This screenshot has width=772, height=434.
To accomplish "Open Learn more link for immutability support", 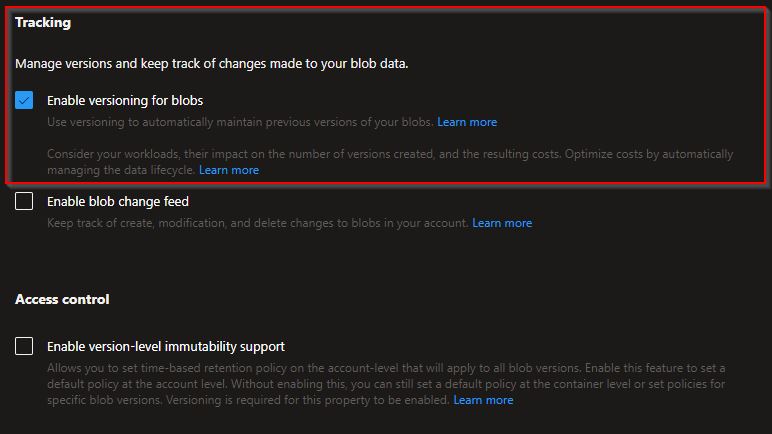I will tap(483, 400).
